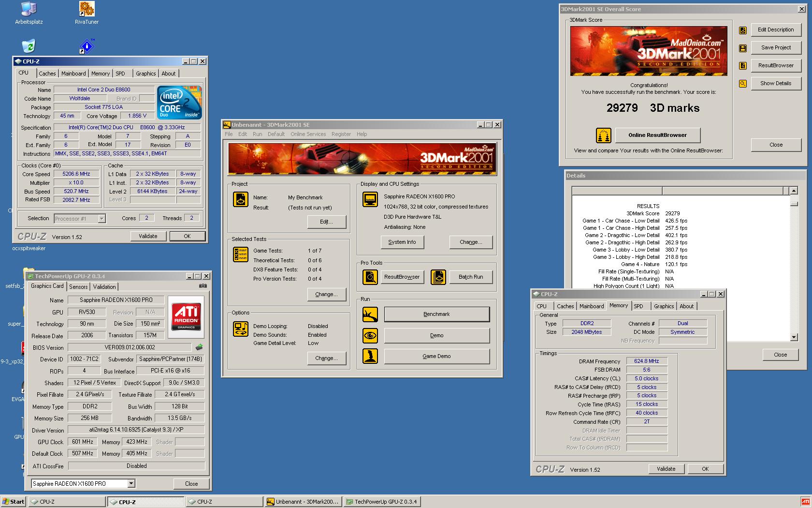Image resolution: width=812 pixels, height=508 pixels.
Task: Open the blue info shortcut desktop icon
Action: click(87, 46)
